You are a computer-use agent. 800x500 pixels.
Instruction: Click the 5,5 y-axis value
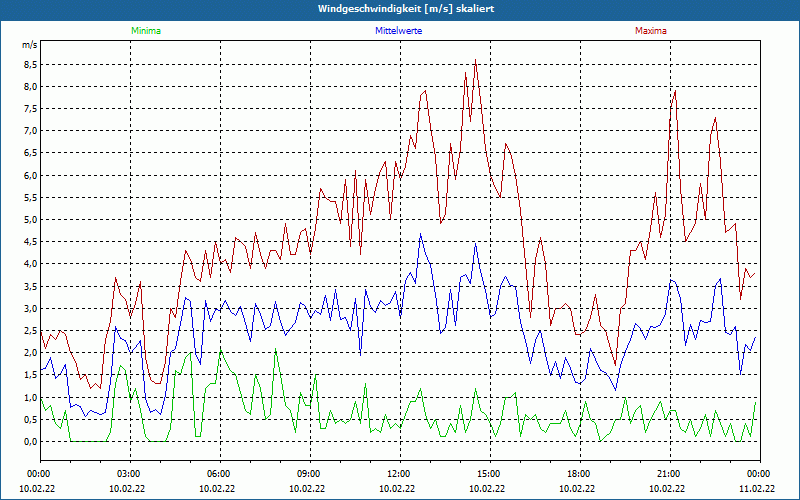[x=31, y=198]
